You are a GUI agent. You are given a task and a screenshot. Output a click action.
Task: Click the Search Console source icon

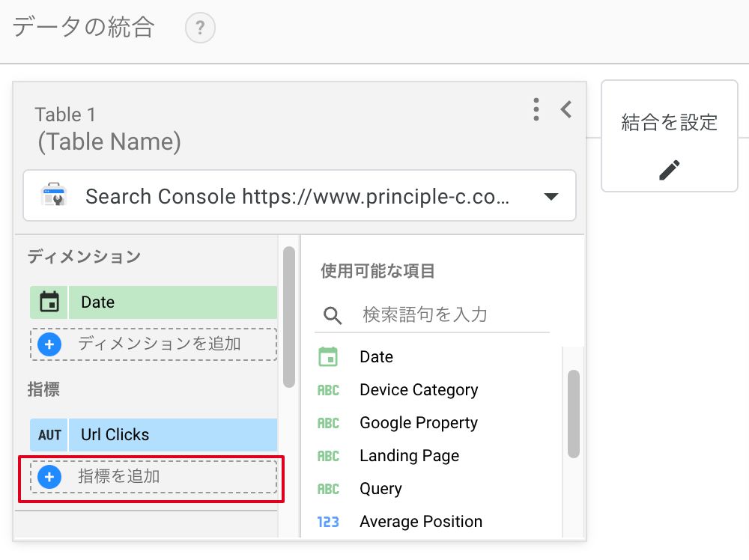(54, 196)
